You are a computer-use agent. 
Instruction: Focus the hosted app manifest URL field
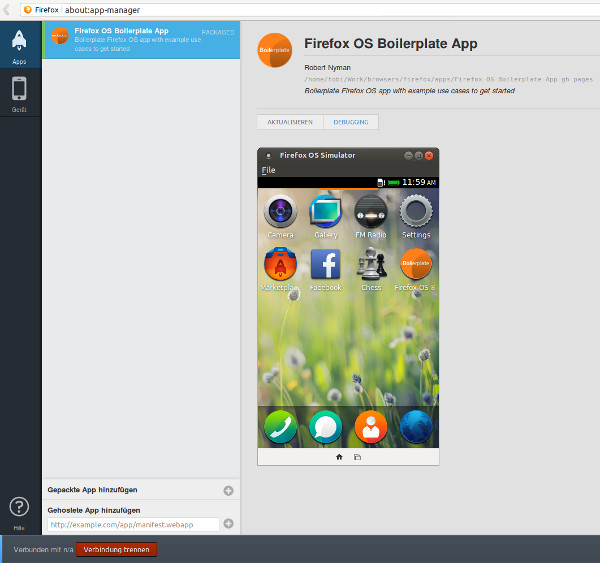(x=134, y=524)
